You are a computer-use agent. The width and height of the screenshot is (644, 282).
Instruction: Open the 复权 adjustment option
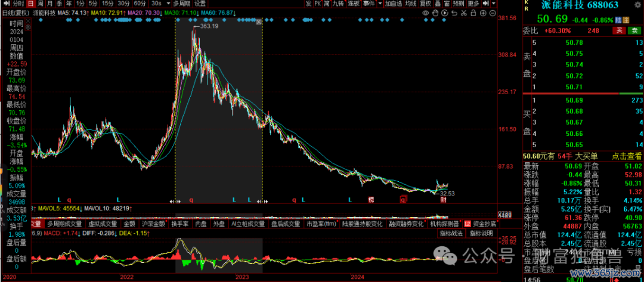pyautogui.click(x=426, y=4)
